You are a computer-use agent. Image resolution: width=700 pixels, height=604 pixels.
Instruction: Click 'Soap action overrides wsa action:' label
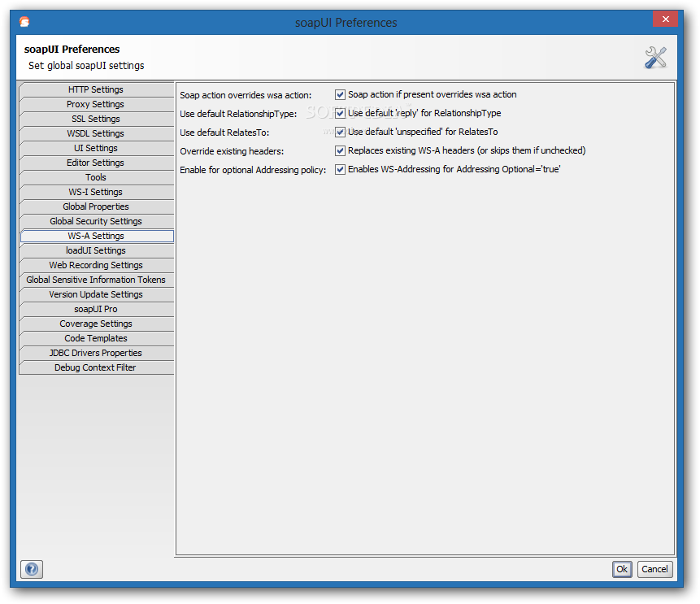(x=246, y=96)
